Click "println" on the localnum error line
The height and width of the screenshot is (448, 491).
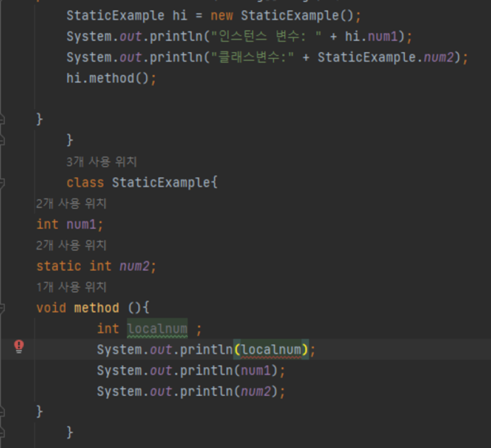click(206, 350)
